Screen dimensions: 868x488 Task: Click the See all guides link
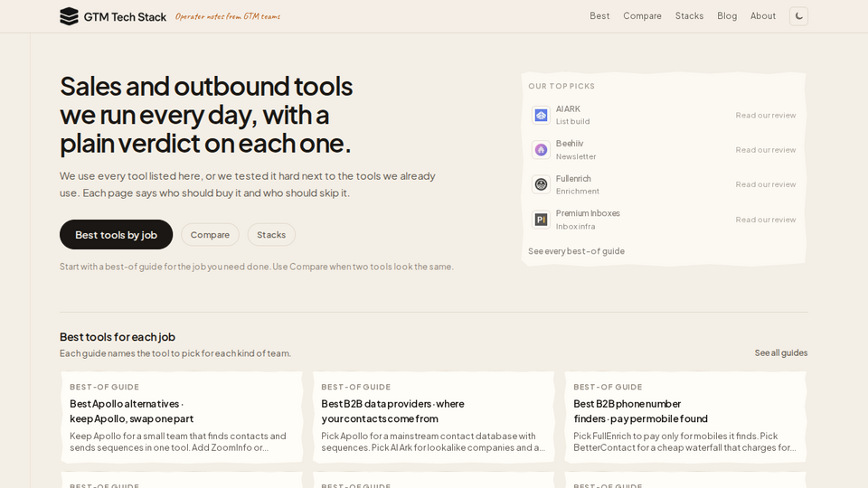[x=781, y=353]
